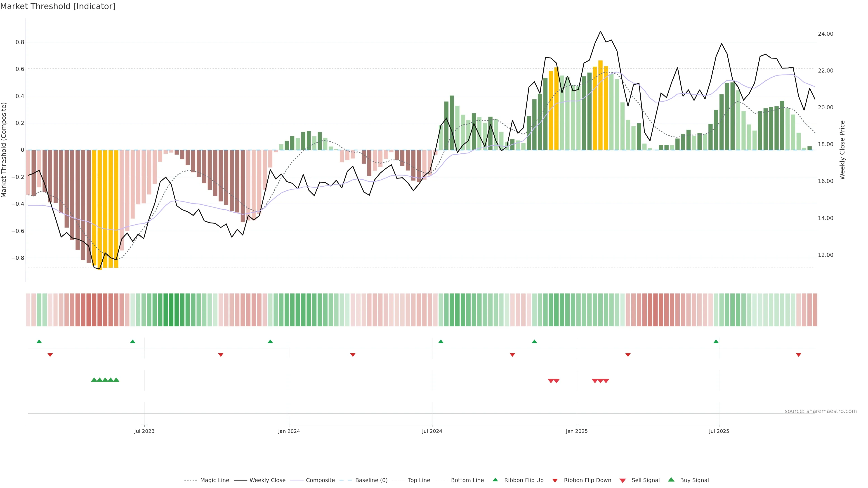Toggle the Weekly Close legend item
The height and width of the screenshot is (488, 868).
point(267,480)
